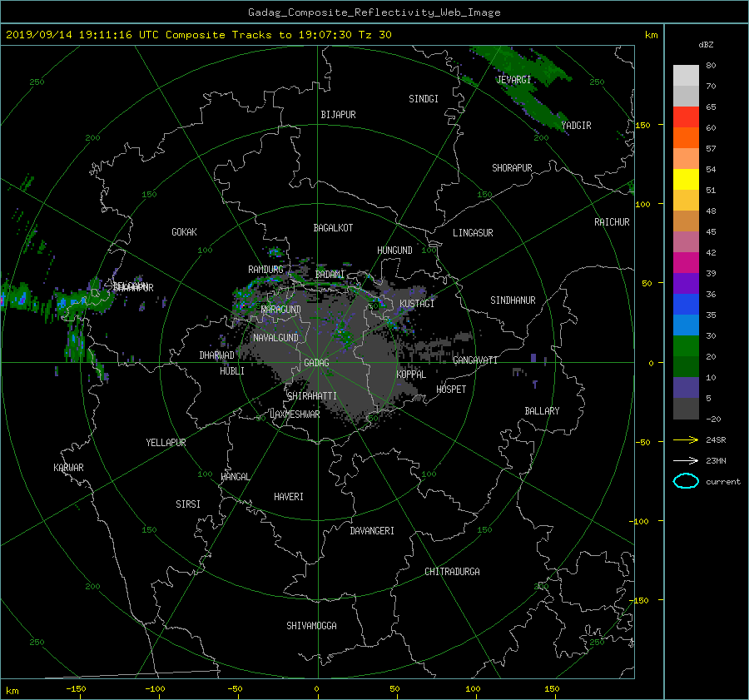Select the GANGAVATI city label
Image resolution: width=749 pixels, height=700 pixels.
[x=475, y=360]
